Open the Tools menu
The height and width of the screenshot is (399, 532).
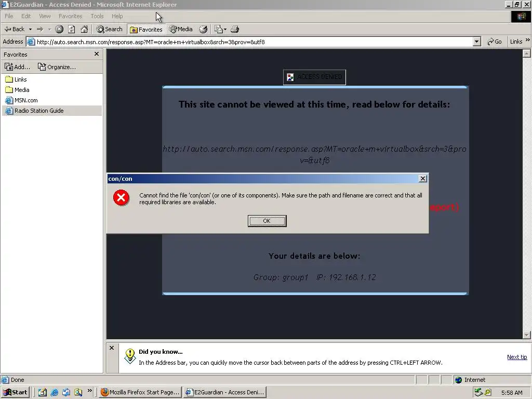(x=97, y=16)
